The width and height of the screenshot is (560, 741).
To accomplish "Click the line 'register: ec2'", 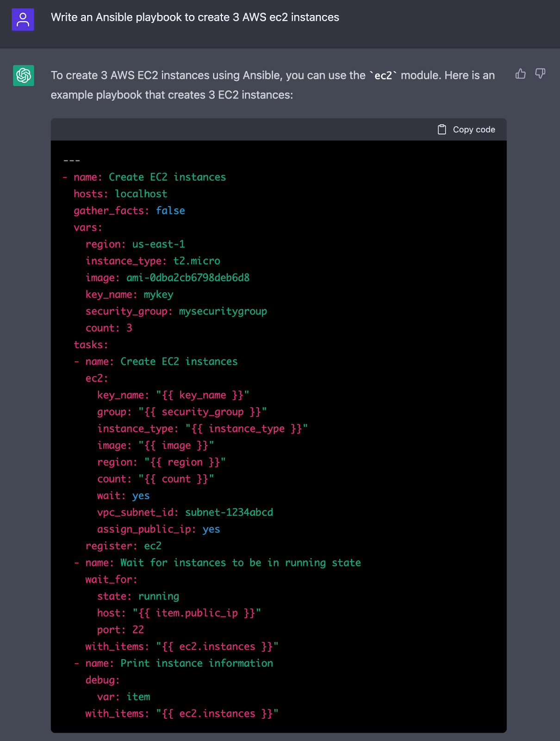I will [x=124, y=546].
